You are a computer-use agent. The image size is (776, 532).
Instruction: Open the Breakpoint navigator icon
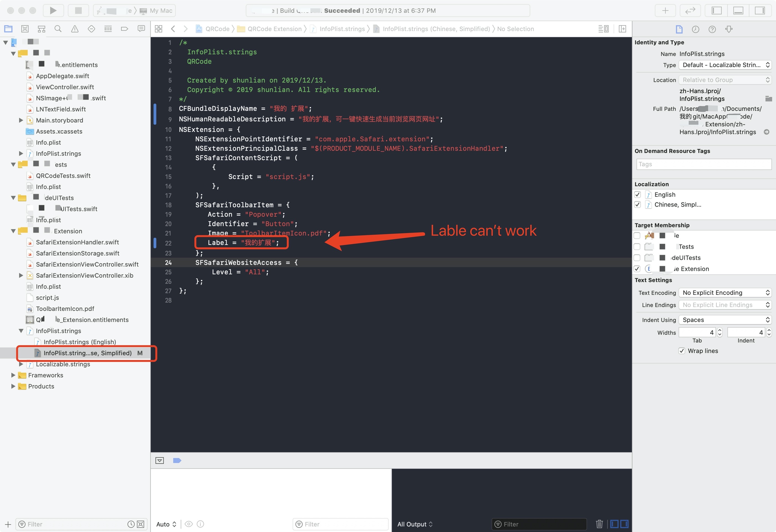(124, 29)
